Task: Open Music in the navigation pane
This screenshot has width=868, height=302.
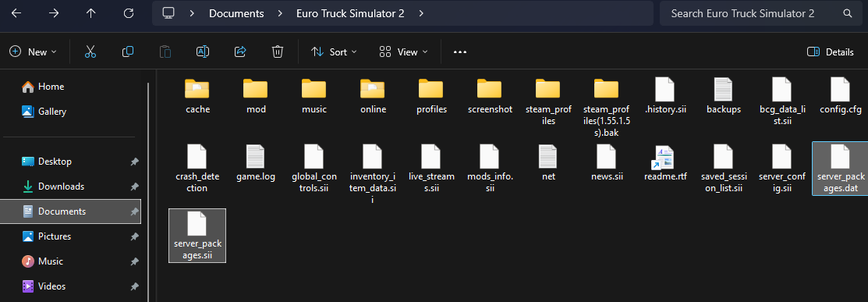Action: click(x=42, y=261)
